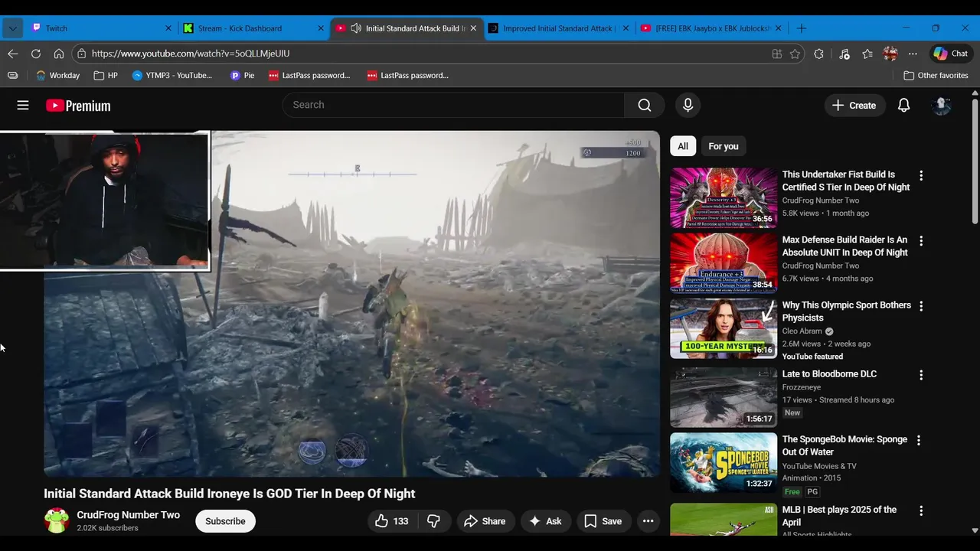
Task: Open the Favorites list icon in toolbar
Action: coord(867,54)
